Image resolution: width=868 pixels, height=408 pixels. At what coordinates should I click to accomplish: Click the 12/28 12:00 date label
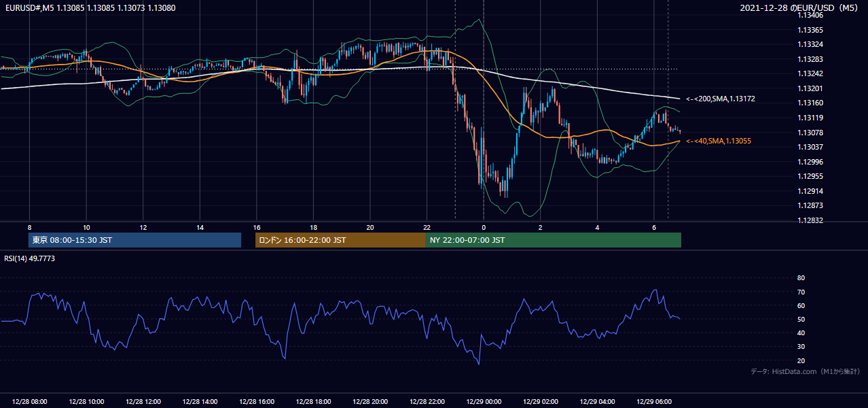(143, 402)
